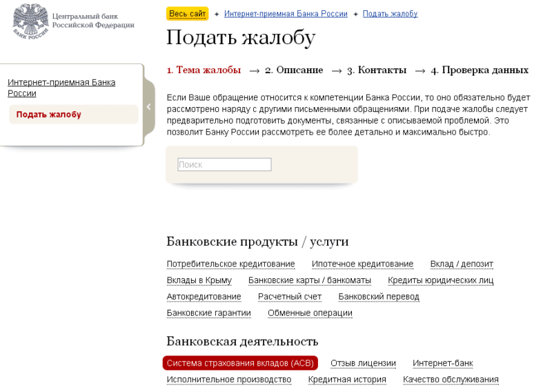Viewport: 552px width, 392px height.
Task: Click 'Система страхования вкладов (АСВ)' highlighted topic
Action: tap(240, 364)
